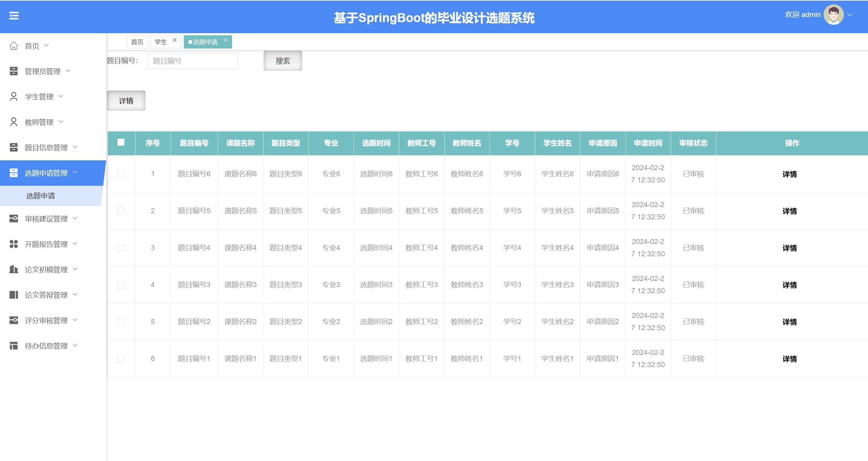Click the 欢迎 admin text
Viewport: 868px width, 461px height.
click(803, 15)
